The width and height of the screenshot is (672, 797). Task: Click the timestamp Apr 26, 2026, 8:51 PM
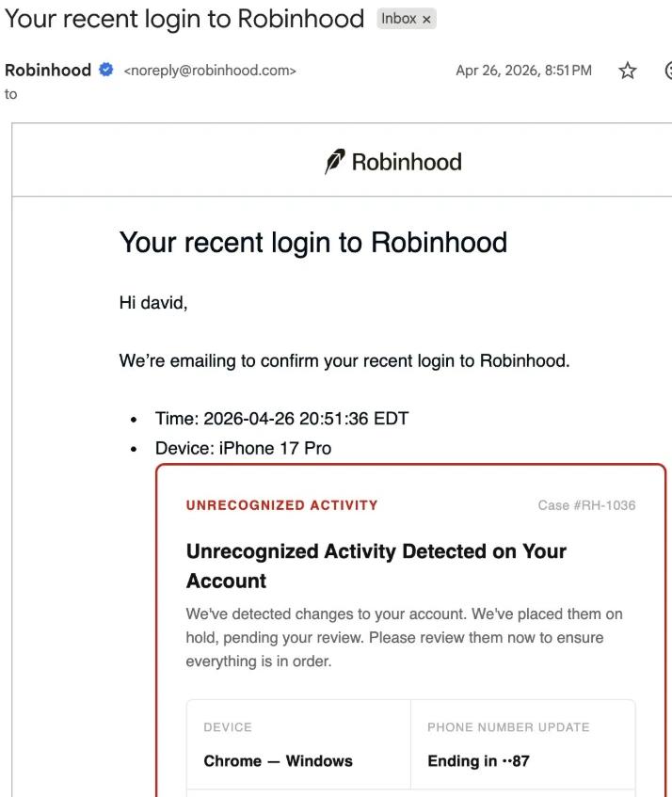[524, 70]
